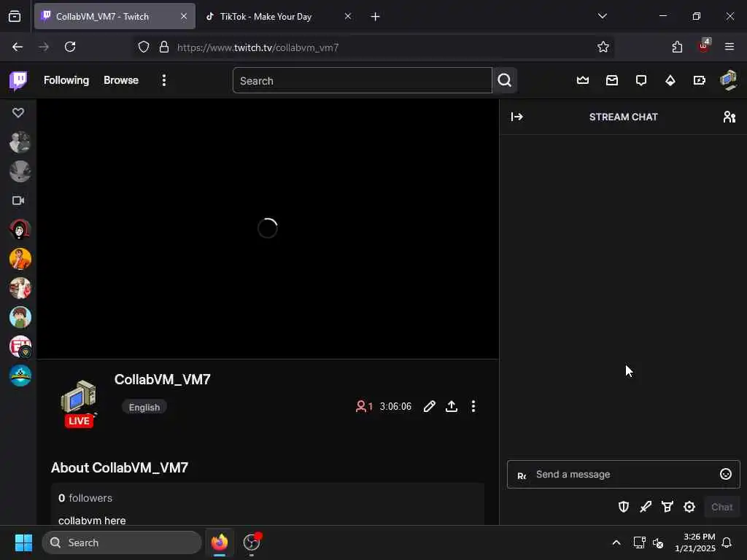Click the Send a message chat input

point(623,474)
